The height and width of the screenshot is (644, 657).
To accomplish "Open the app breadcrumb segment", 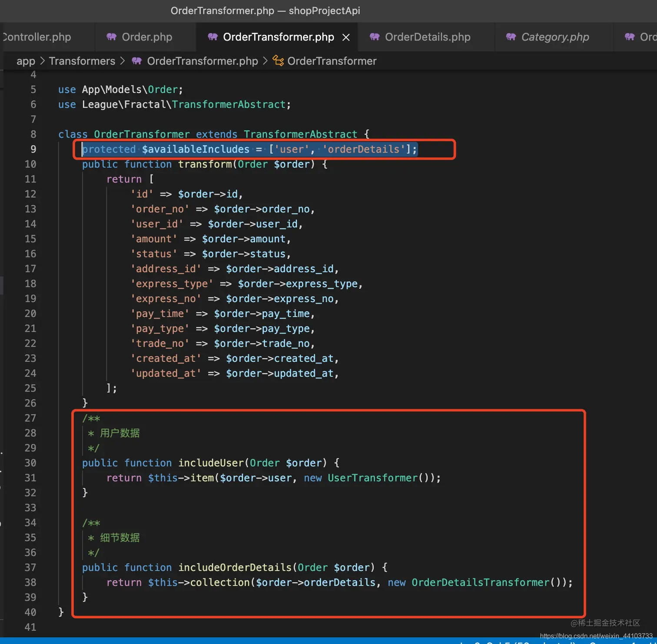I will (26, 61).
